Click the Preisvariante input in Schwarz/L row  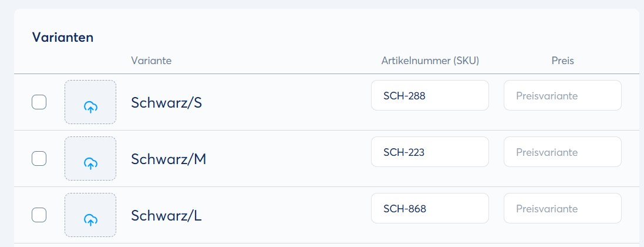562,208
